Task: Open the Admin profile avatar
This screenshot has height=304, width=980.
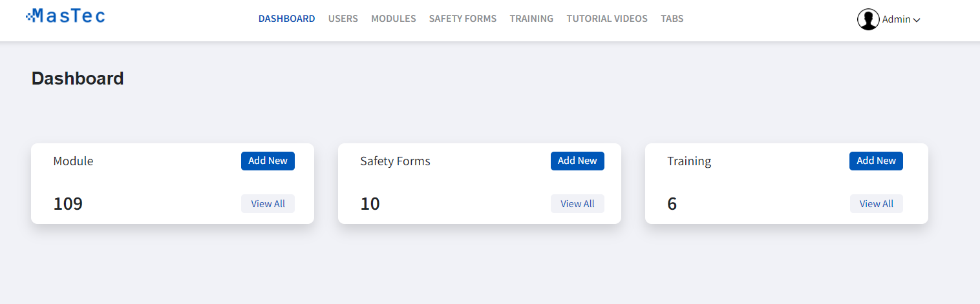Action: click(x=868, y=19)
